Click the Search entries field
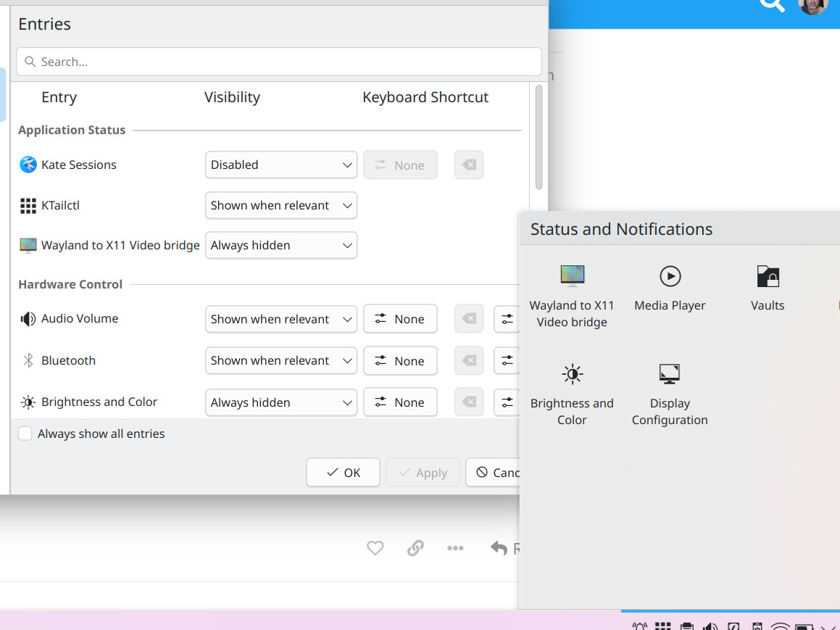The image size is (840, 630). click(278, 62)
